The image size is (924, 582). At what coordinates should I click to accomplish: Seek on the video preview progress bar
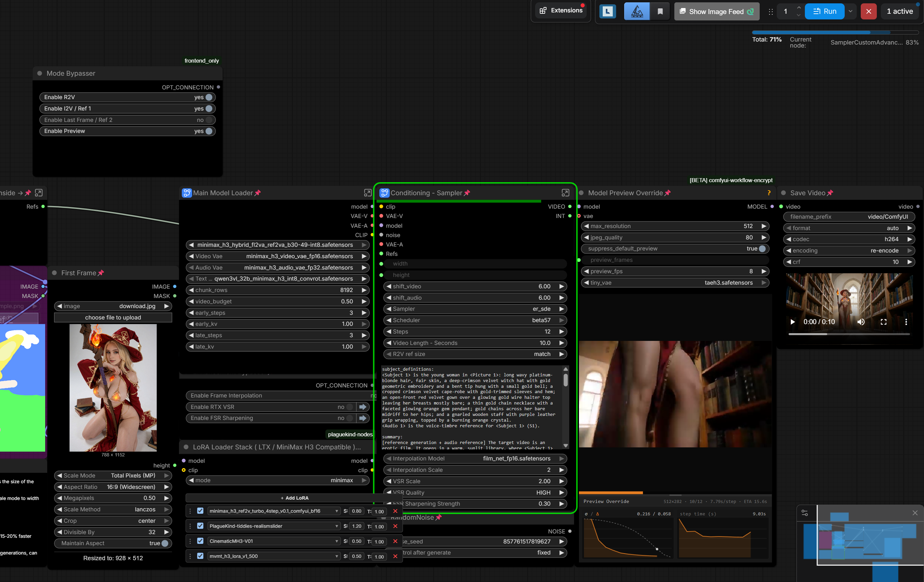849,334
